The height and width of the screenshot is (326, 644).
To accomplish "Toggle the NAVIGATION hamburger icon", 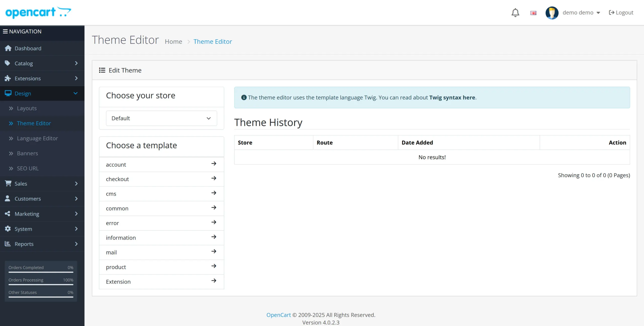I will (x=6, y=31).
